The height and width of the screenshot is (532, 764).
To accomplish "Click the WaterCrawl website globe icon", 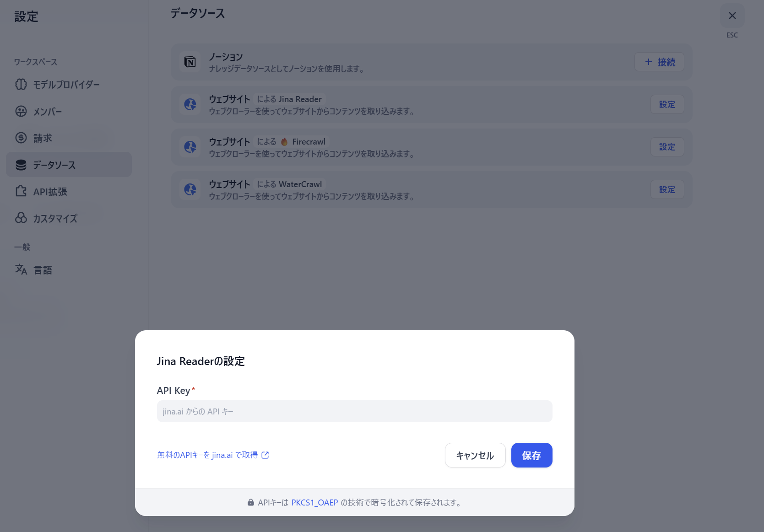I will pyautogui.click(x=190, y=189).
